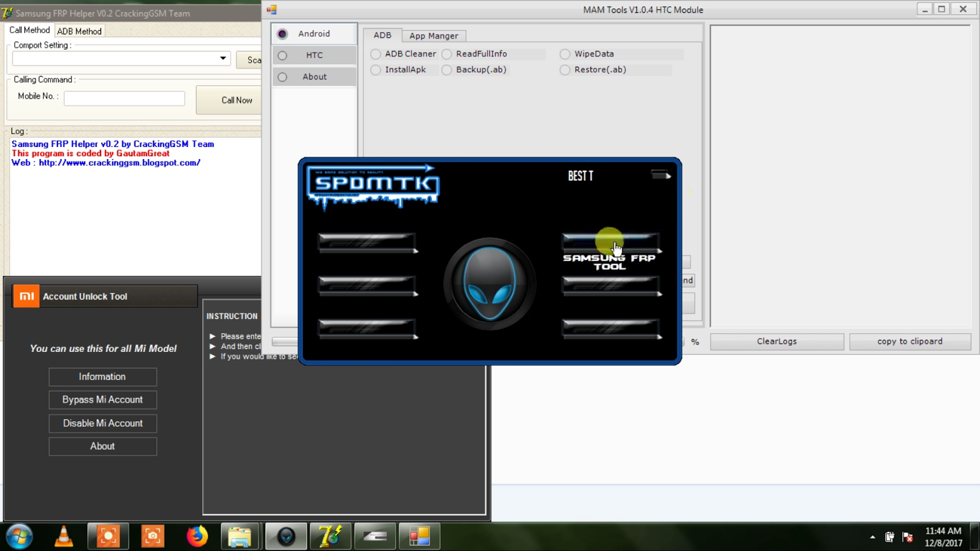Close the MAM Tools window
The width and height of the screenshot is (980, 551).
click(963, 9)
